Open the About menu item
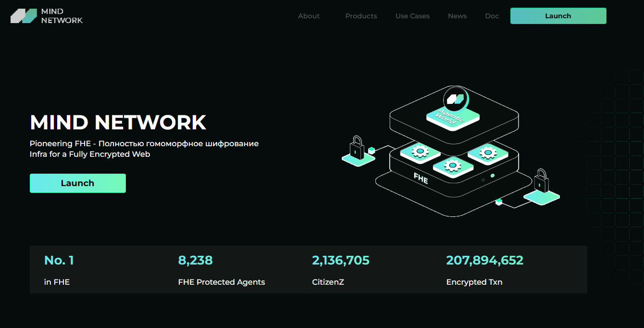 (x=309, y=16)
